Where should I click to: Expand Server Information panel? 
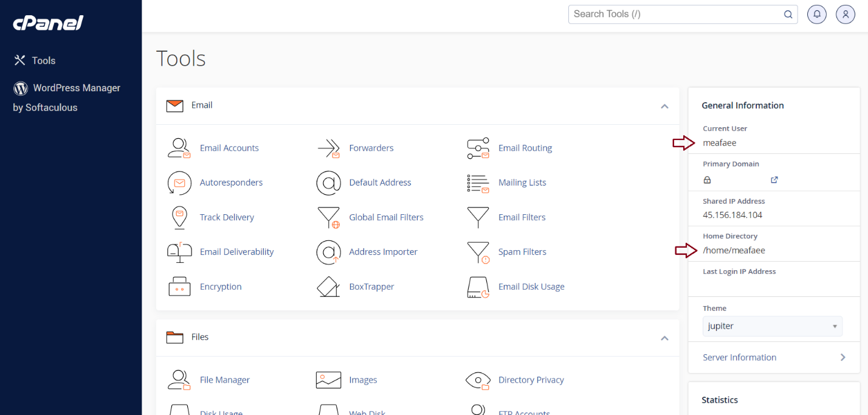pos(774,357)
